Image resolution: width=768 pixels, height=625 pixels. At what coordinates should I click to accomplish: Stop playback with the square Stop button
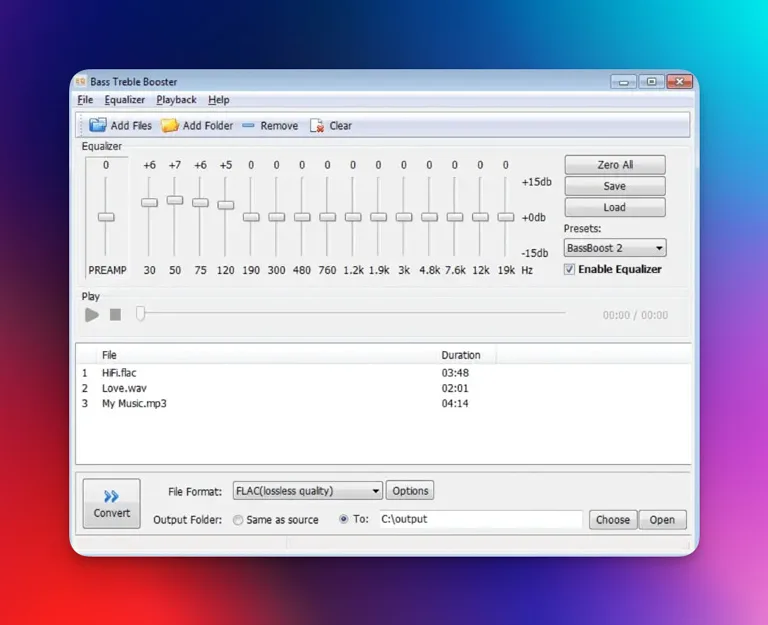click(x=116, y=315)
